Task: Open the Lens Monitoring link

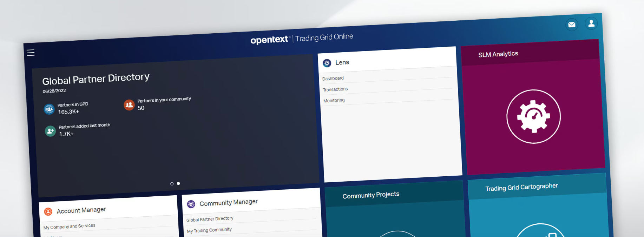Action: pyautogui.click(x=334, y=100)
